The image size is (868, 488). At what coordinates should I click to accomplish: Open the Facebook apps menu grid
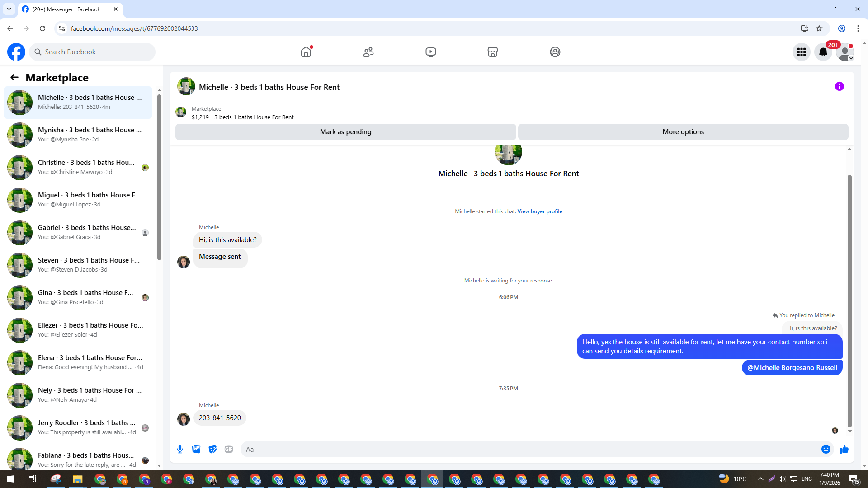click(801, 52)
